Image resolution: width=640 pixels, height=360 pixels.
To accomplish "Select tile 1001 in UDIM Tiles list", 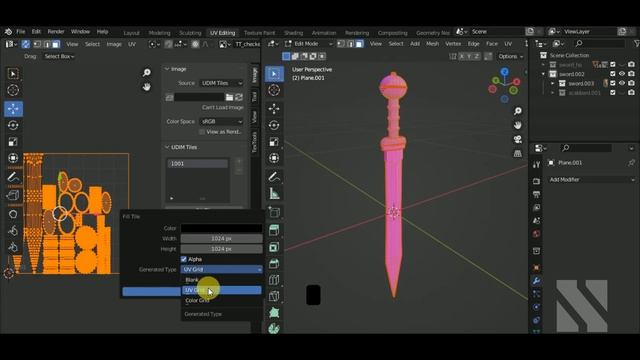I will 198,164.
